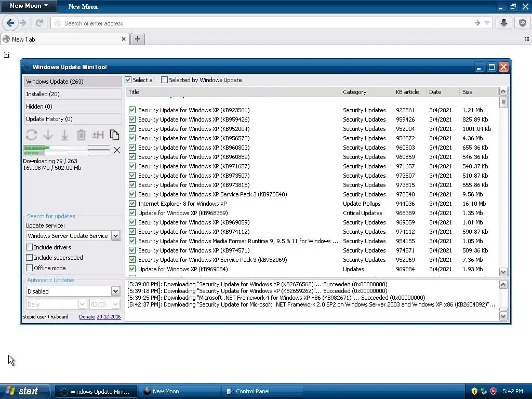Open the Update service dropdown
Screen dimensions: 532x399
pyautogui.click(x=115, y=236)
